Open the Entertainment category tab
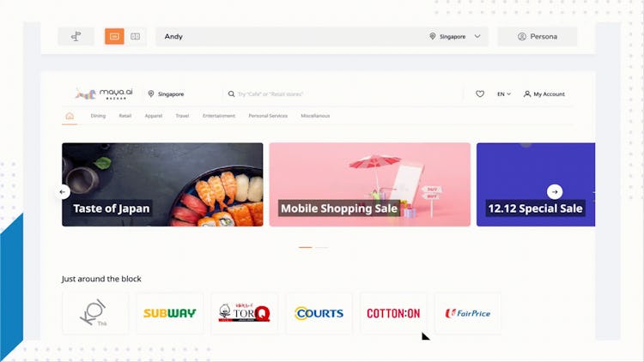Viewport: 644px width, 362px height. (219, 116)
